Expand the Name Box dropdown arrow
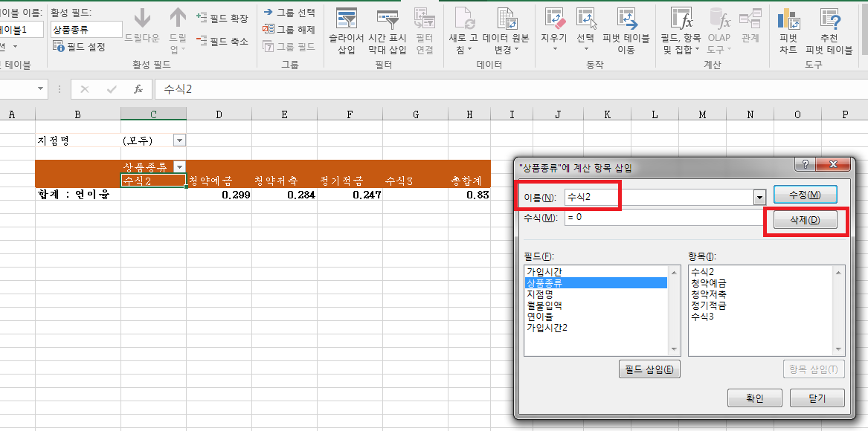868x431 pixels. tap(41, 89)
